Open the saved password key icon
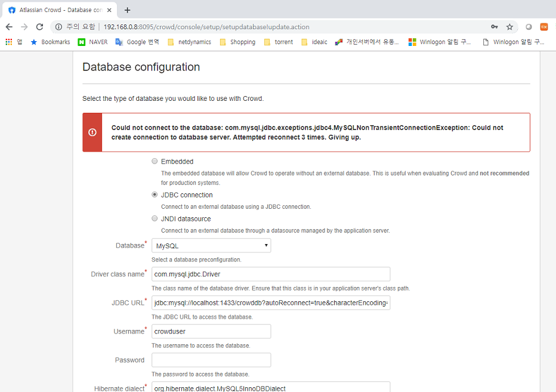This screenshot has width=556, height=392. pyautogui.click(x=495, y=27)
